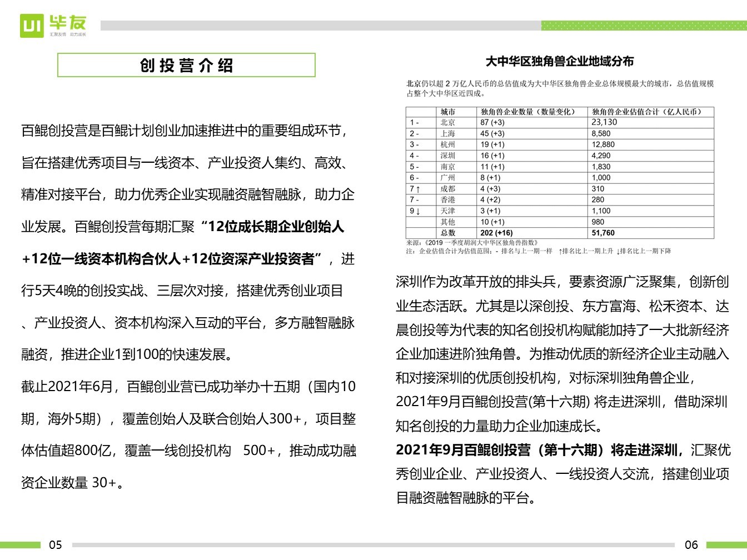Click the 独角兽企业数量（数量变化）column header

pos(527,112)
